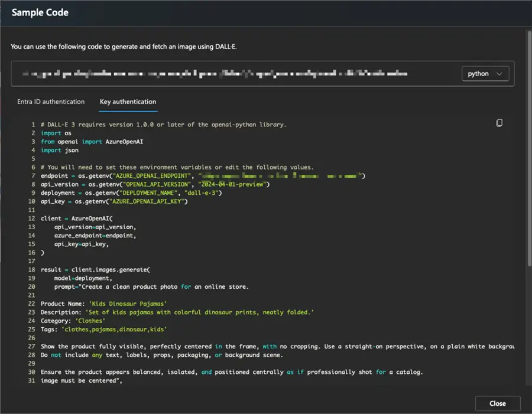Switch to the Entra ID authentication tab
Image resolution: width=532 pixels, height=414 pixels.
(51, 102)
